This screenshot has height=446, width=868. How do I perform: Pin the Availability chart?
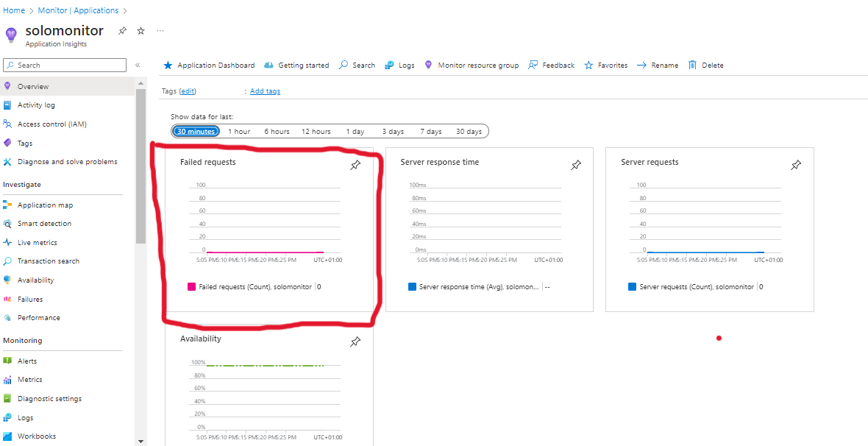tap(355, 341)
